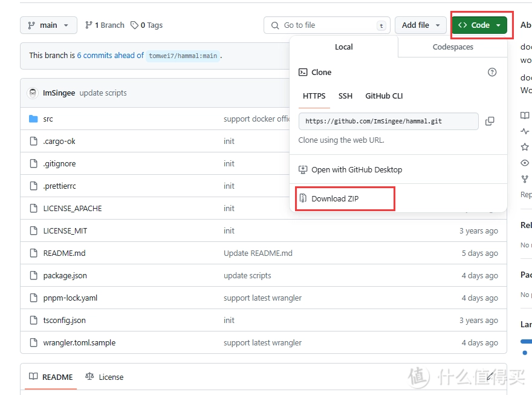Toggle the green Code dropdown button

coord(479,25)
